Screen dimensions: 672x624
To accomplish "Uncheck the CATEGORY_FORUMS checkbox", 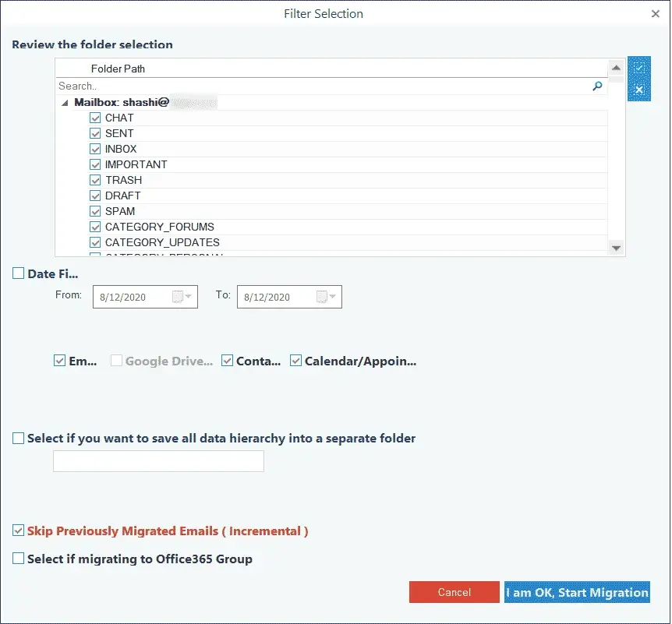I will (x=94, y=227).
